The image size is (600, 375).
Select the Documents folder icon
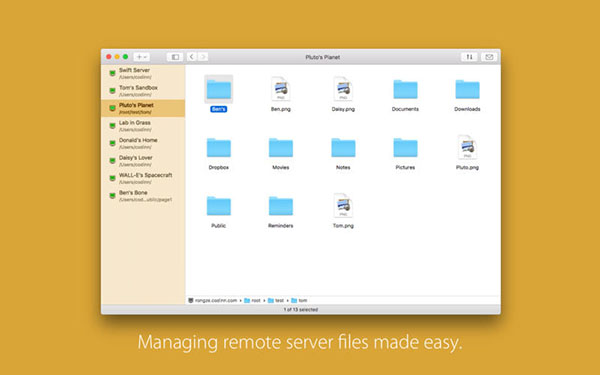405,90
